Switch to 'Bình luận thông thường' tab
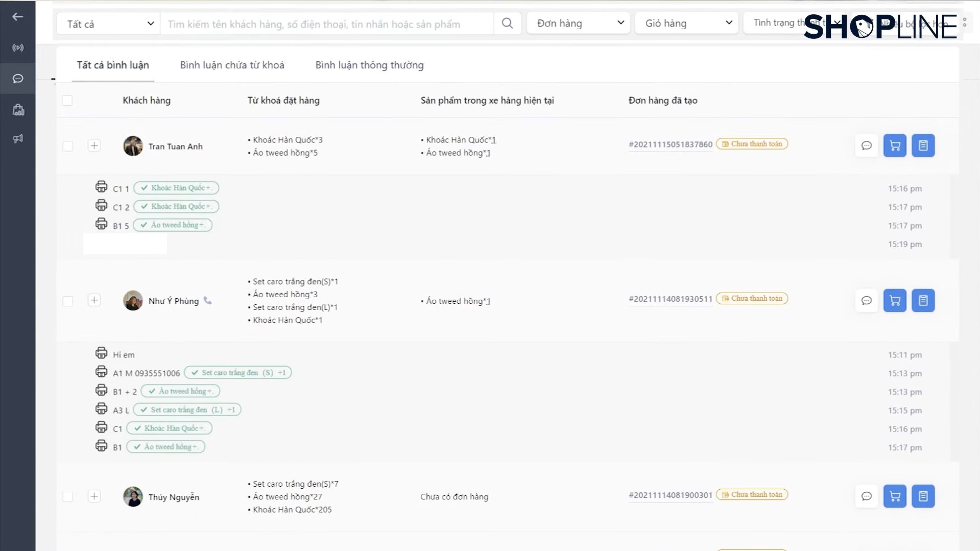 (x=369, y=65)
